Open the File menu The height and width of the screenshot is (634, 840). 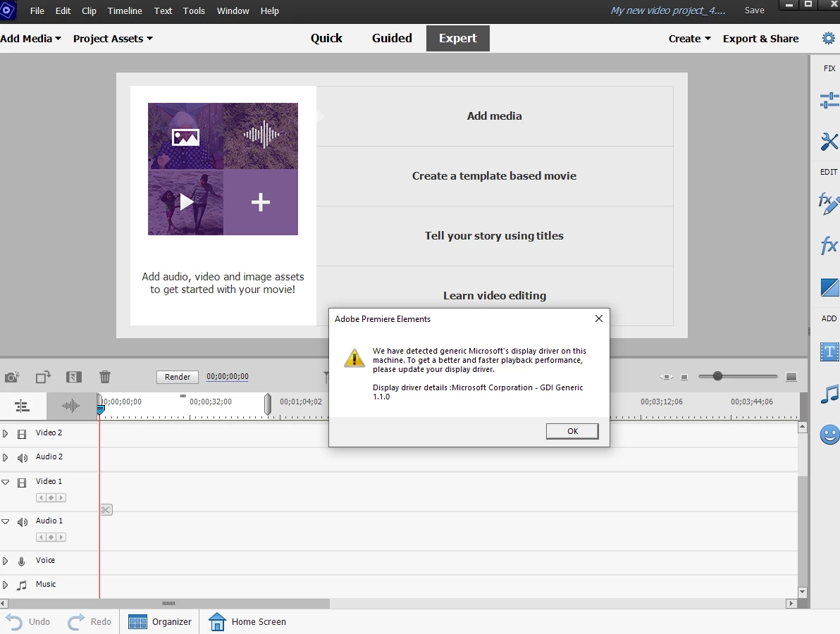37,11
